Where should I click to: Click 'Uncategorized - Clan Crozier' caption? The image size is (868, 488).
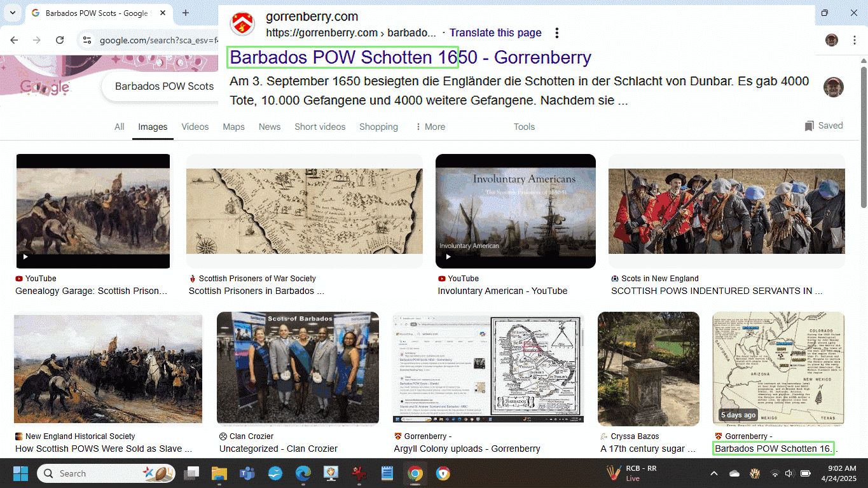click(x=279, y=449)
